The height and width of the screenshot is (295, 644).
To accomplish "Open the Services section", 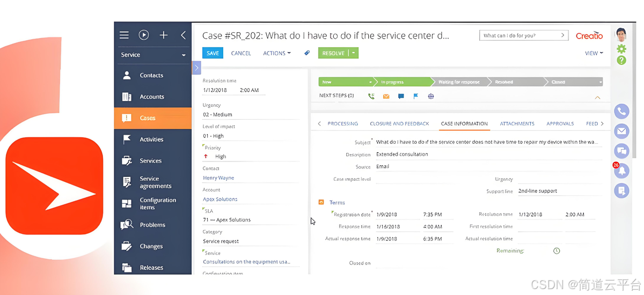I will (153, 161).
